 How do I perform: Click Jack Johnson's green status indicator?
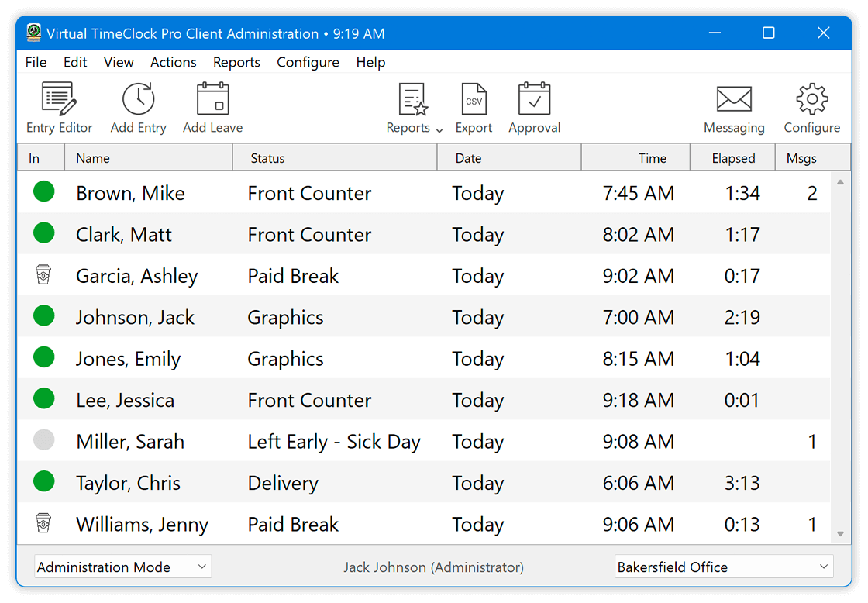43,315
